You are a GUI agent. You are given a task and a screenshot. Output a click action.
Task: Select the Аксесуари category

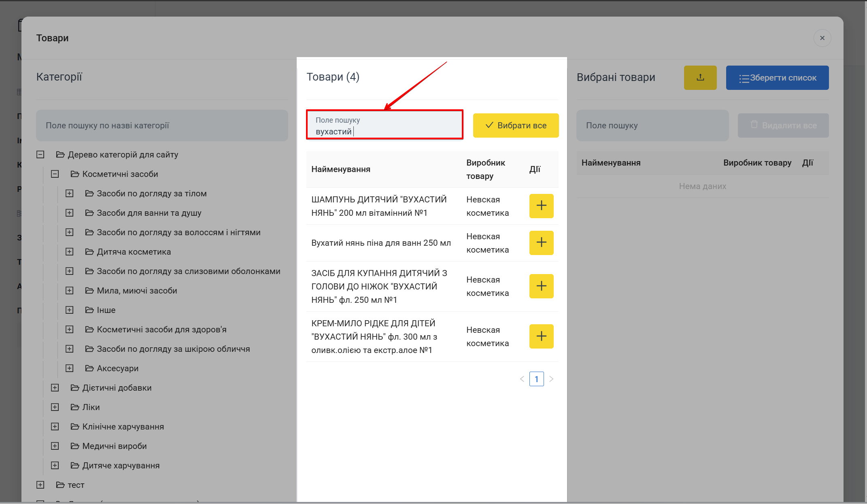[x=117, y=368]
